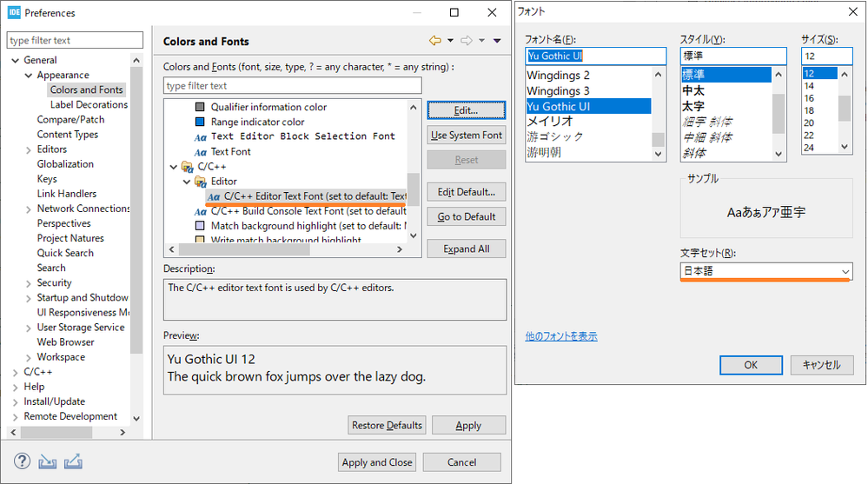Expand the Editors tree node

[29, 149]
